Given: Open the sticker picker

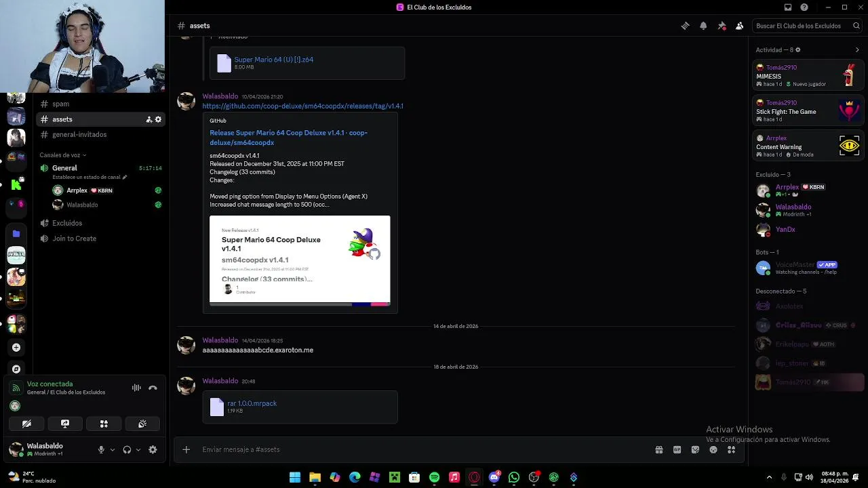Looking at the screenshot, I should pyautogui.click(x=695, y=449).
